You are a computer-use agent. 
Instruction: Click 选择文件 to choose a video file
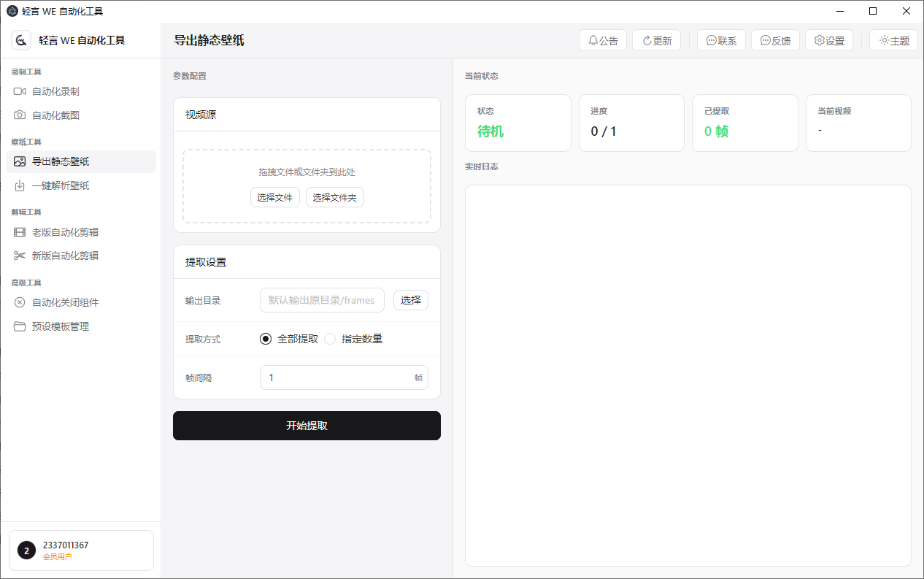[275, 196]
